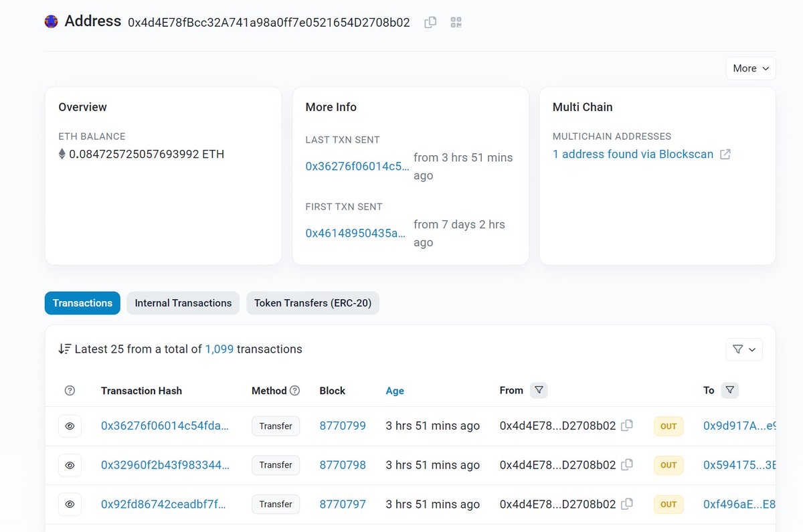Click the Block column header
Viewport: 803px width, 532px height.
(x=333, y=391)
